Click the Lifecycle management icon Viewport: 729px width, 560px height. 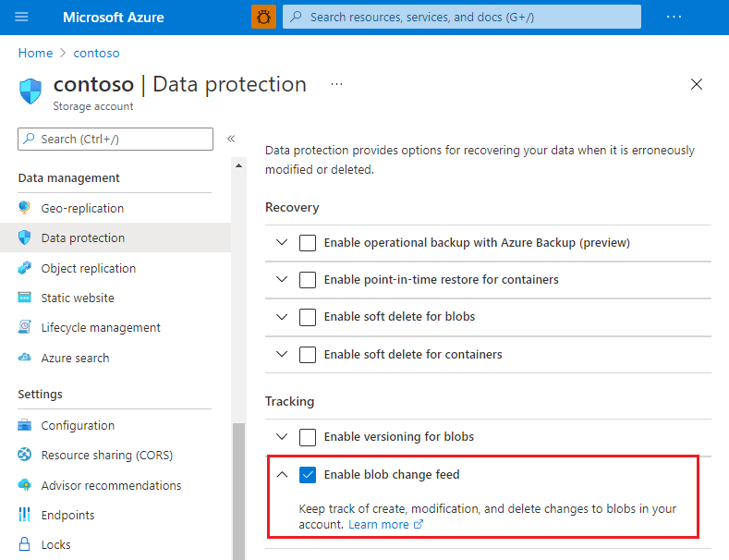pos(25,328)
